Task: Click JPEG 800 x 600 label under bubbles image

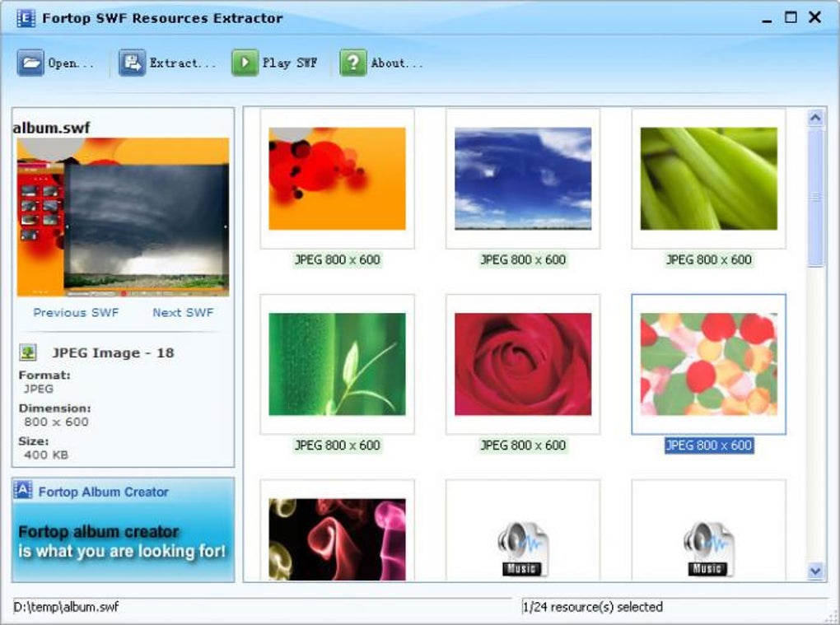Action: point(337,259)
